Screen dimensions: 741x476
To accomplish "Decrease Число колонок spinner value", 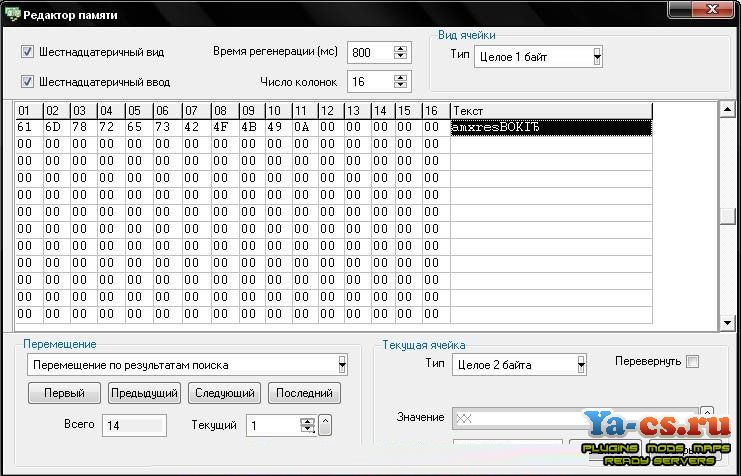I will click(x=400, y=86).
